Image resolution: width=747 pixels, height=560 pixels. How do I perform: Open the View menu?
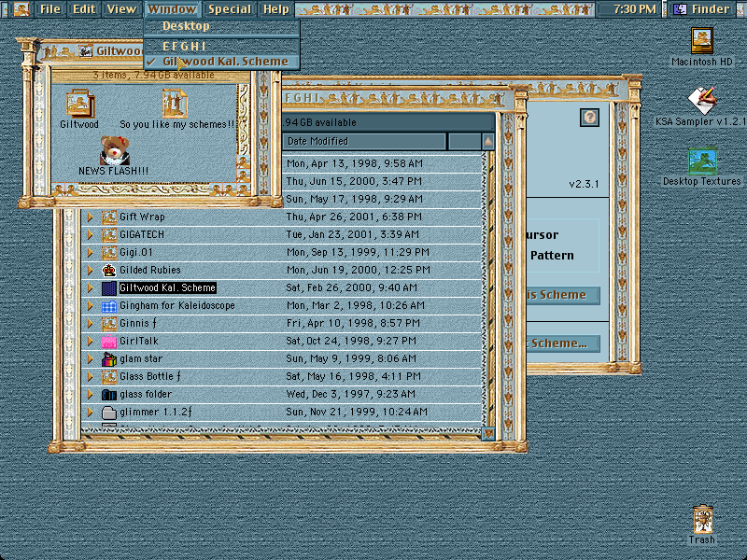[x=121, y=9]
